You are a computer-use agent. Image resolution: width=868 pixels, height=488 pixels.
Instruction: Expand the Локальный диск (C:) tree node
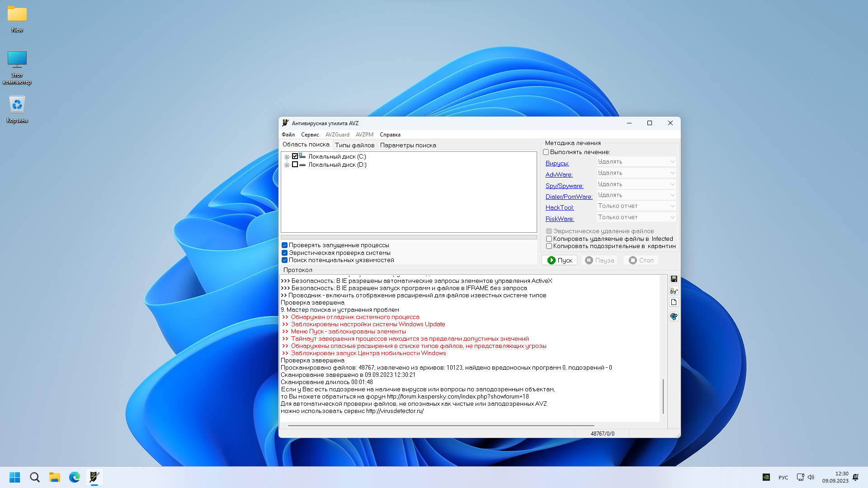click(287, 157)
